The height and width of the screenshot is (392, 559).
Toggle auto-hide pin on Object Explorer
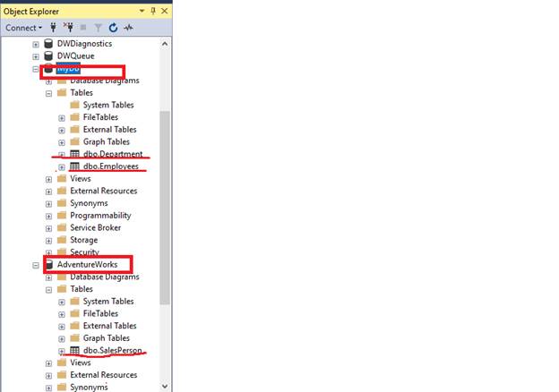click(153, 11)
